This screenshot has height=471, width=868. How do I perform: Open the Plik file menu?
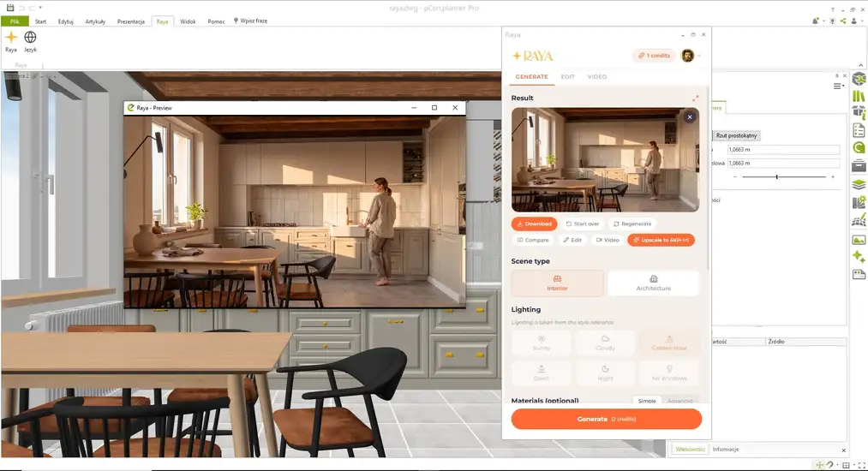pos(15,21)
